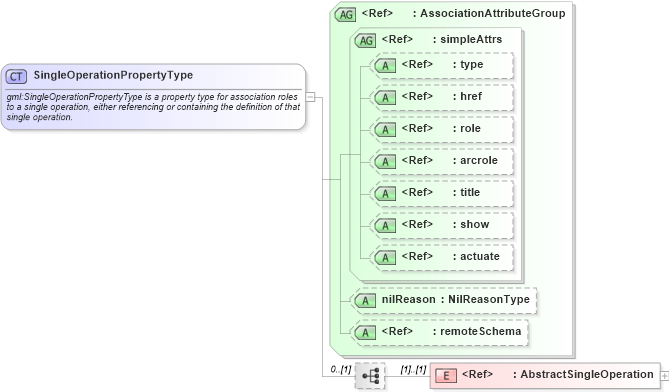The image size is (669, 392).
Task: Select the 'nilReason : NilReasonType' label
Action: click(456, 299)
